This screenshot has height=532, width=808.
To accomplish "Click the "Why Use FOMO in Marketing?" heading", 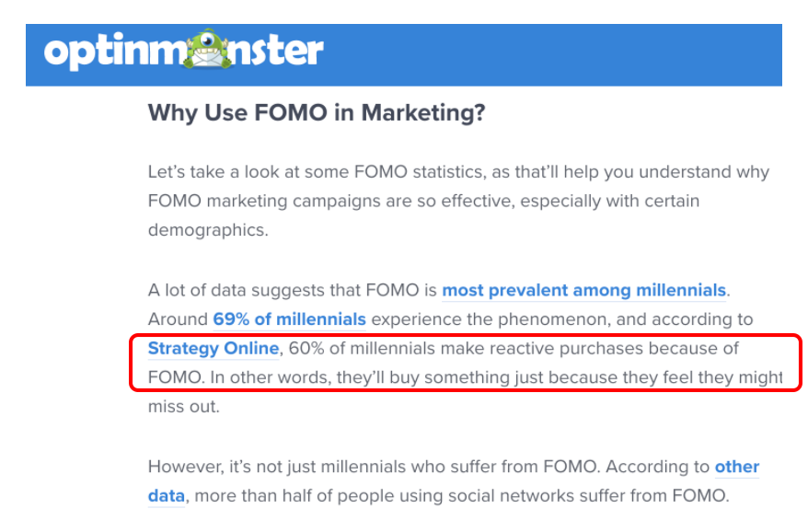I will coord(317,113).
